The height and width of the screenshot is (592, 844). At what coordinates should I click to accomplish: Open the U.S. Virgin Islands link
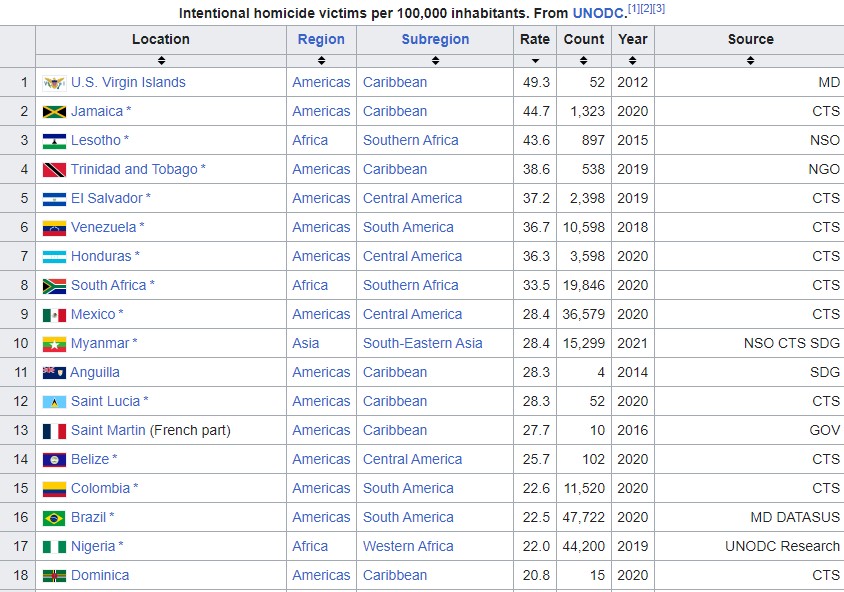[128, 82]
